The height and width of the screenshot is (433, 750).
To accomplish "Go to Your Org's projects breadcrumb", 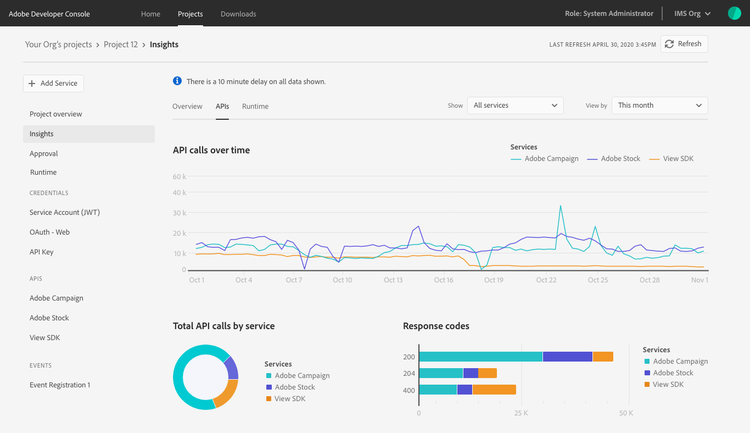I will pyautogui.click(x=58, y=44).
